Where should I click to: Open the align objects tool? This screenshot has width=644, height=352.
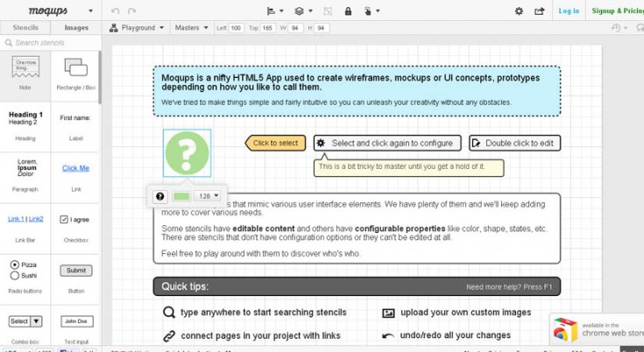[x=273, y=11]
